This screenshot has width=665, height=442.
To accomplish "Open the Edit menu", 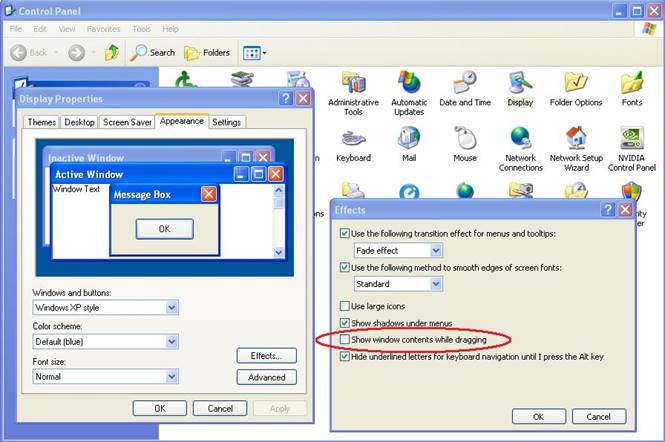I will (40, 29).
